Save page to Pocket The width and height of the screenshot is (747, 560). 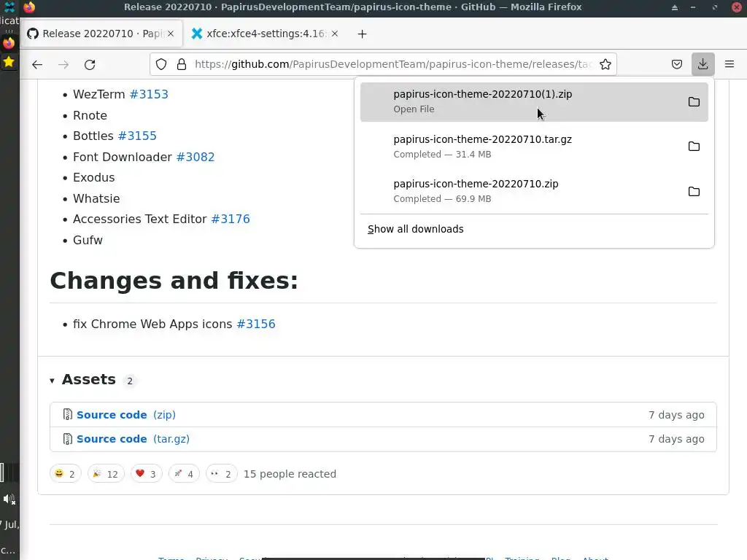[x=676, y=64]
